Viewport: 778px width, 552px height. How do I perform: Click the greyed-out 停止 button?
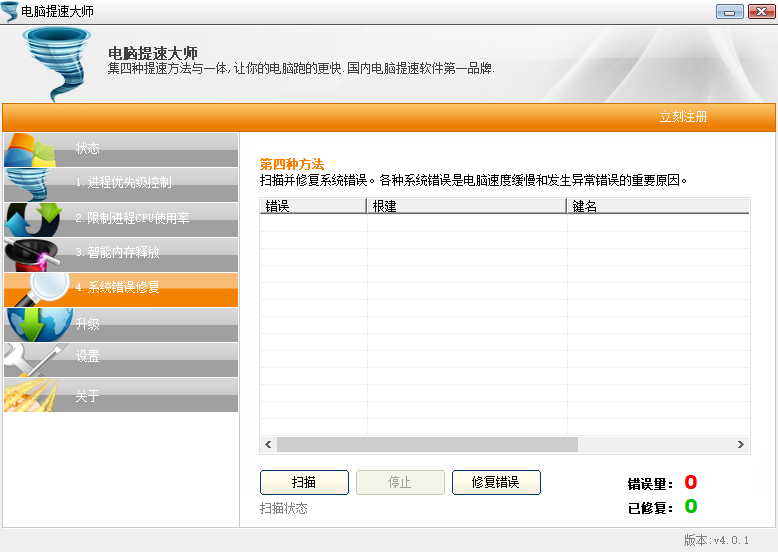400,482
